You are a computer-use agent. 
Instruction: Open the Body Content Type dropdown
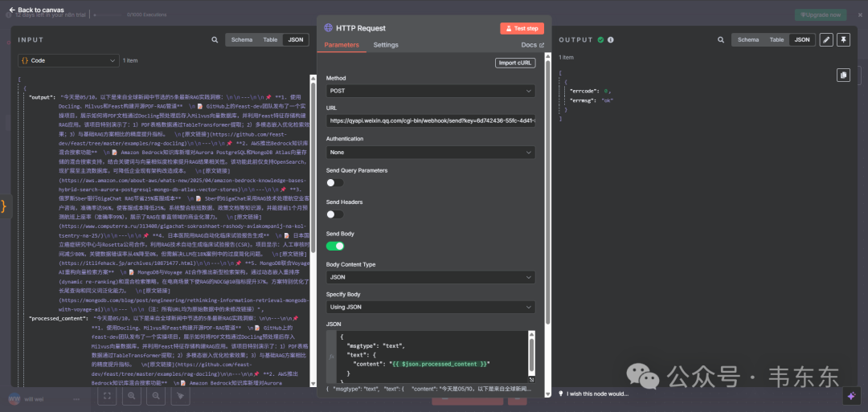coord(431,277)
